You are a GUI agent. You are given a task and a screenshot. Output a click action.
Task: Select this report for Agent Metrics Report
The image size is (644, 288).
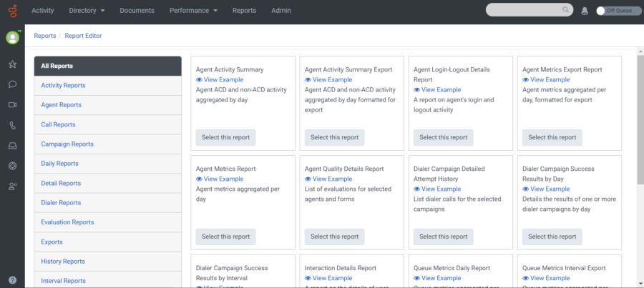pos(225,237)
